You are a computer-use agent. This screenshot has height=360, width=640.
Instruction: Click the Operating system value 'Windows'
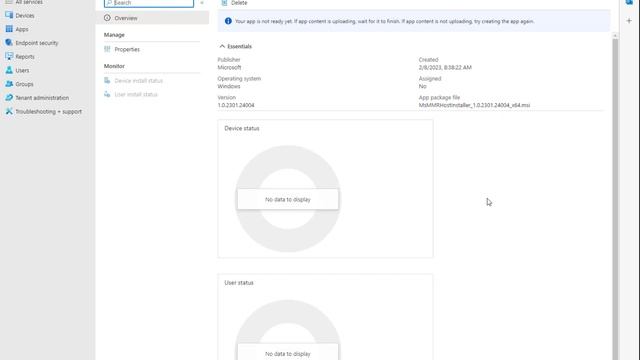click(x=229, y=86)
